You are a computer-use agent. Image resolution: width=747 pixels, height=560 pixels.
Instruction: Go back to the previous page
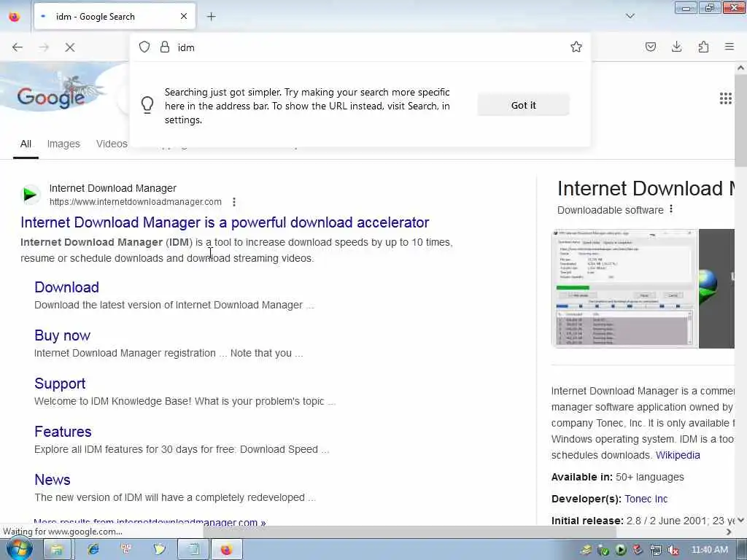(18, 47)
